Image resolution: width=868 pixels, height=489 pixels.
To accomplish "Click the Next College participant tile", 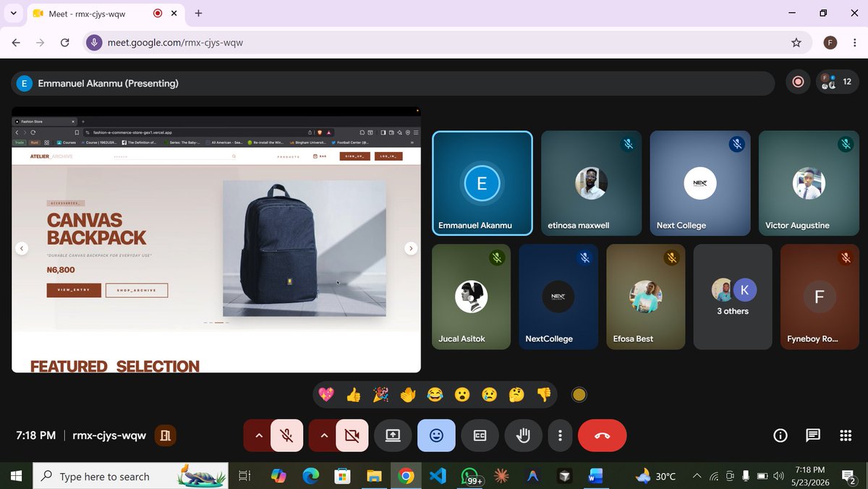I will click(700, 183).
